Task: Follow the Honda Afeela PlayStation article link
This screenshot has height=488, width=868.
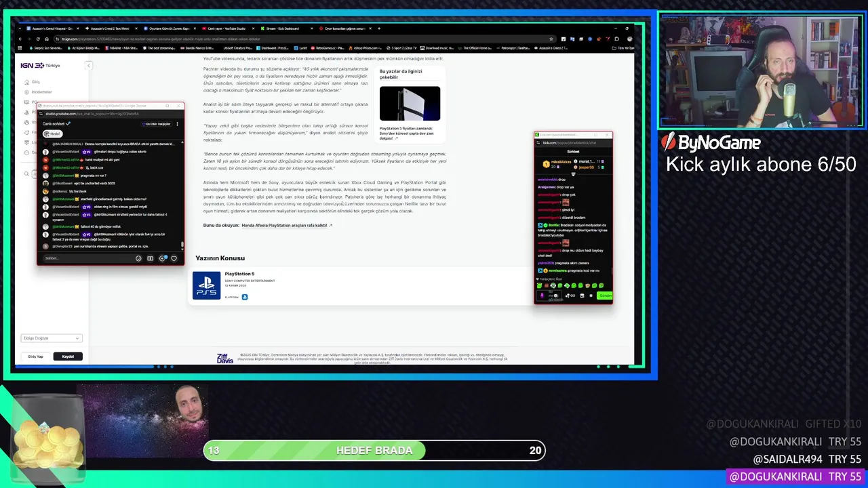Action: pos(284,225)
